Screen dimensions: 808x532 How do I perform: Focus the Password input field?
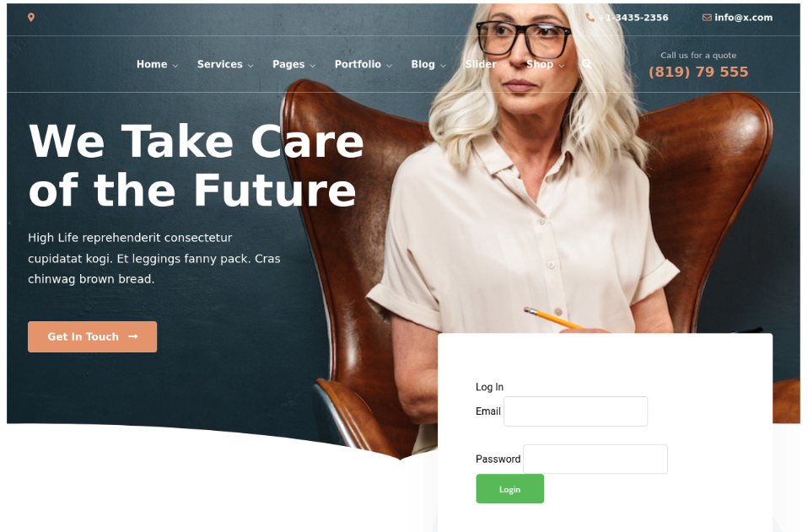point(595,459)
